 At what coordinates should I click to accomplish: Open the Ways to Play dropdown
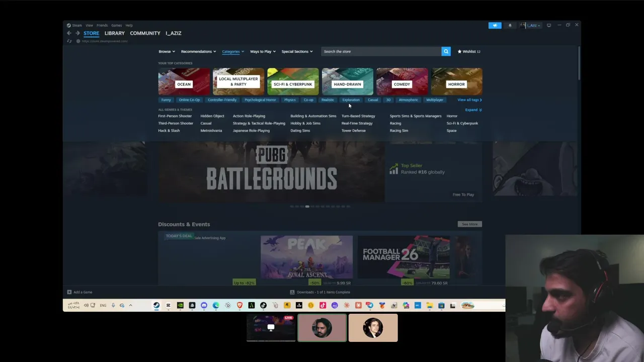coord(263,51)
